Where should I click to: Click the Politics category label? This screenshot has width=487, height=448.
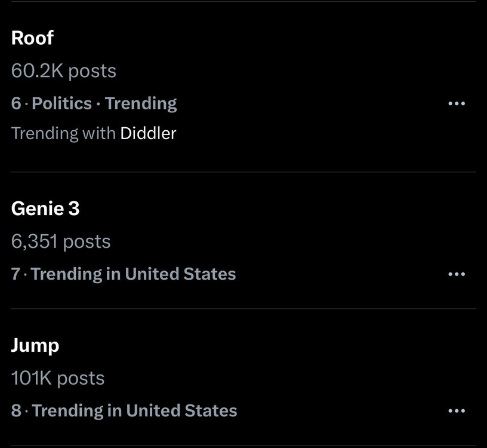(61, 104)
